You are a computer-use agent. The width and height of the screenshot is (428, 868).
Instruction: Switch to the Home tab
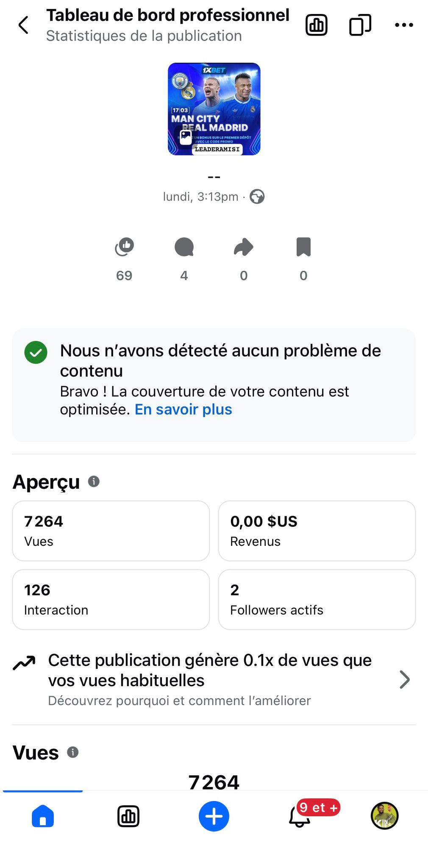(x=43, y=816)
